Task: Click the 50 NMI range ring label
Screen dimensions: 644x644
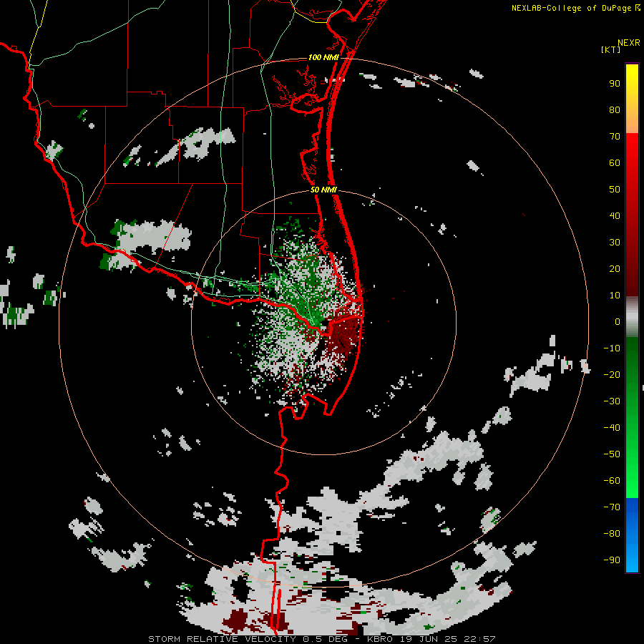Action: point(323,190)
